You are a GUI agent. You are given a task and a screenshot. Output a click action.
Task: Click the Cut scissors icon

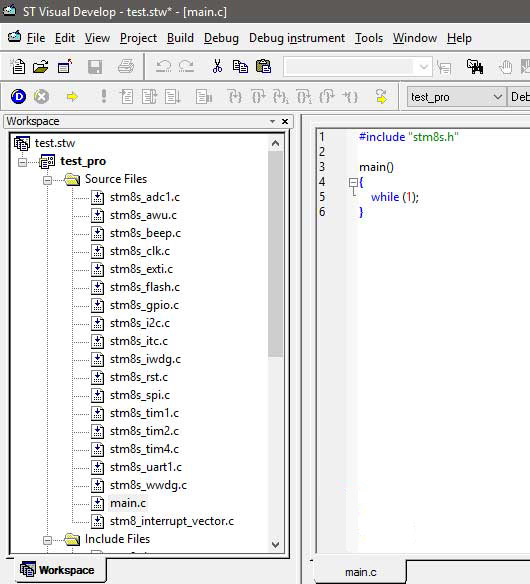[217, 67]
